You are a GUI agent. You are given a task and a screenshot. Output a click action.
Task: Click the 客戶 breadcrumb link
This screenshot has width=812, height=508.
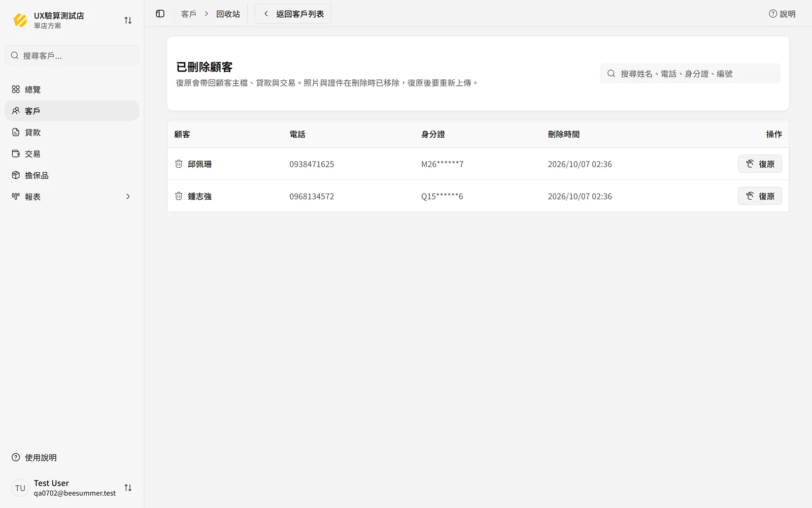[x=189, y=14]
